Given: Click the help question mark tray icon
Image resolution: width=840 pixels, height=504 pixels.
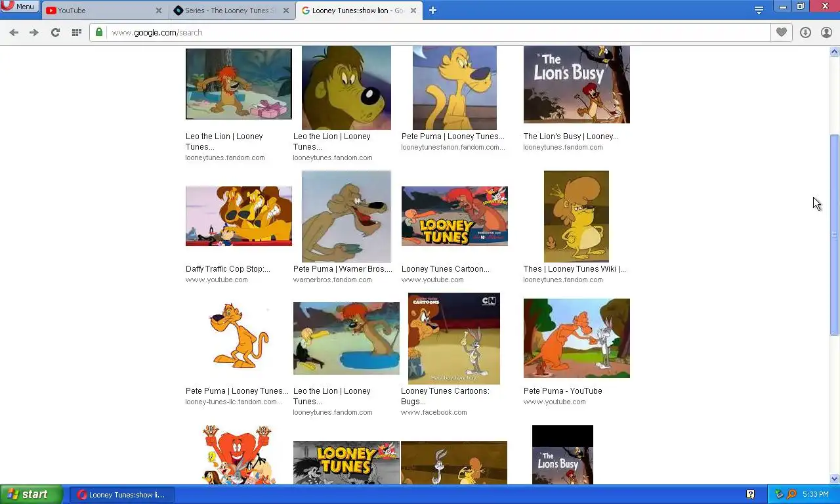Looking at the screenshot, I should tap(750, 494).
